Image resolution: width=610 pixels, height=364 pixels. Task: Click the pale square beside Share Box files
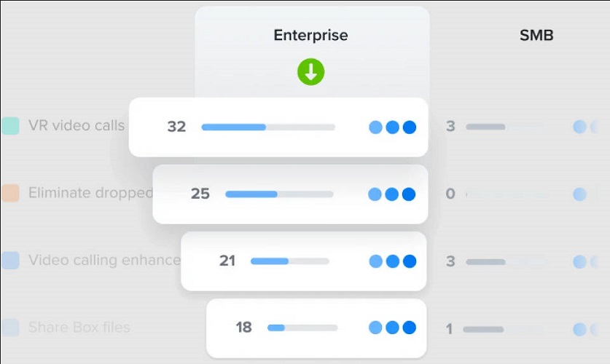[10, 328]
